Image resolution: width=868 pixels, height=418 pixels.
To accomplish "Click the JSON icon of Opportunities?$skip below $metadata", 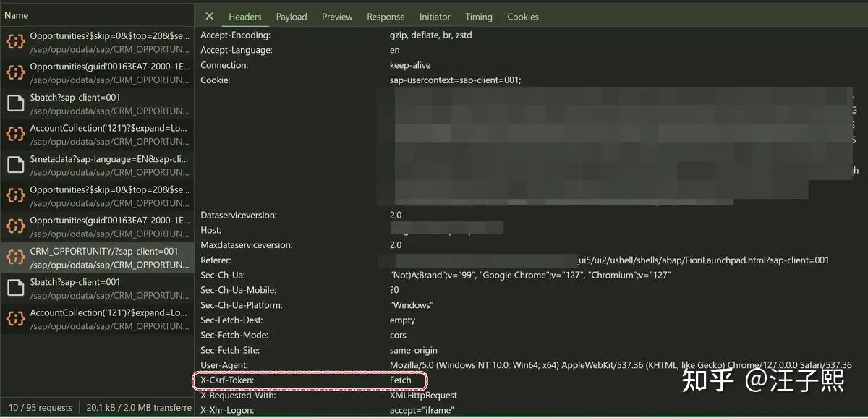I will 15,196.
